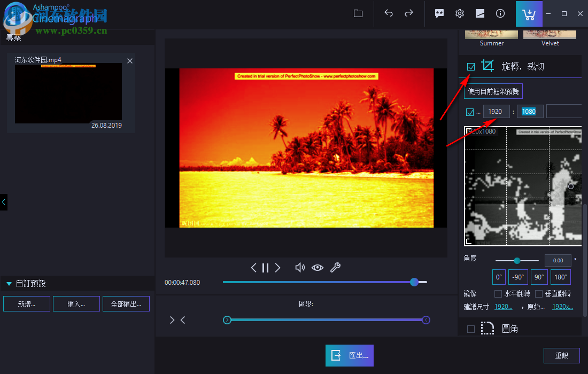This screenshot has width=588, height=374.
Task: Click the angle slider handle
Action: coord(517,261)
